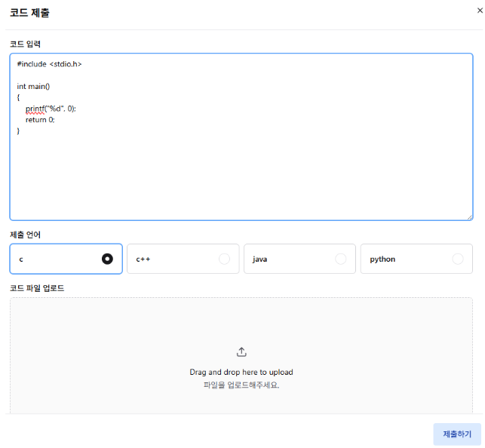The width and height of the screenshot is (485, 448).
Task: Place cursor on the 'return 0;' line
Action: 40,120
